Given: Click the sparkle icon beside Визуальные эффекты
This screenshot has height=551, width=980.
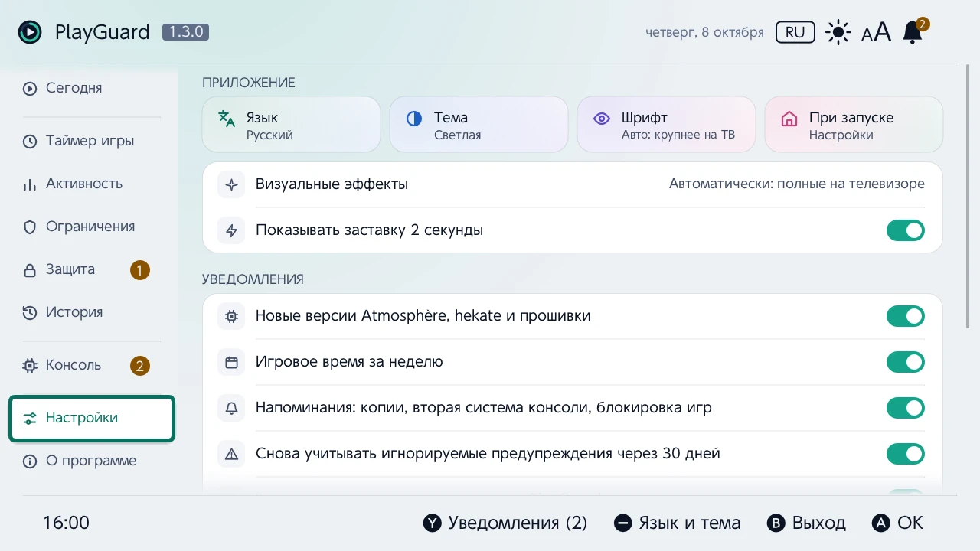Looking at the screenshot, I should pos(231,184).
